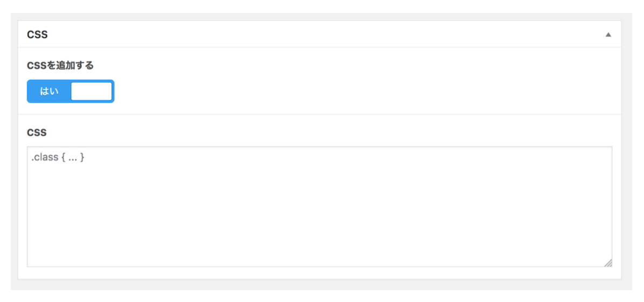Screen dimensions: 644x302
Task: Click the blue portion of the はい toggle
Action: [x=48, y=92]
